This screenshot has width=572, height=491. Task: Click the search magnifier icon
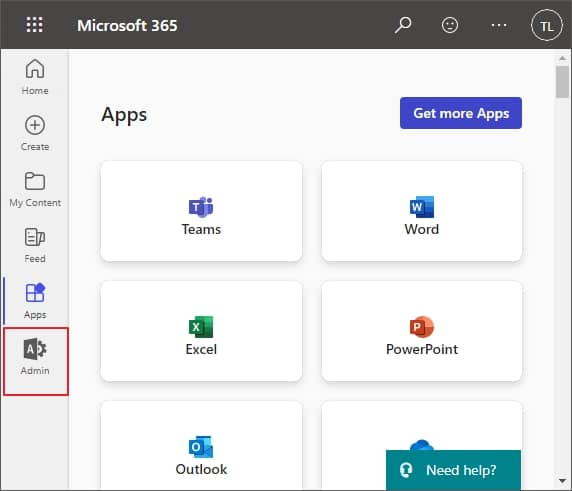click(403, 25)
